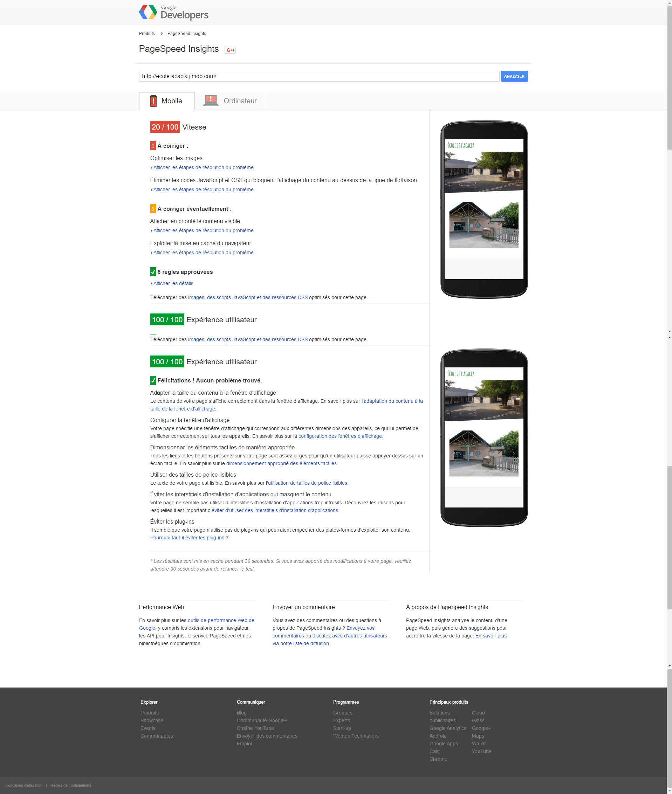This screenshot has width=672, height=794.
Task: Click the upper mobile preview screenshot
Action: point(484,209)
